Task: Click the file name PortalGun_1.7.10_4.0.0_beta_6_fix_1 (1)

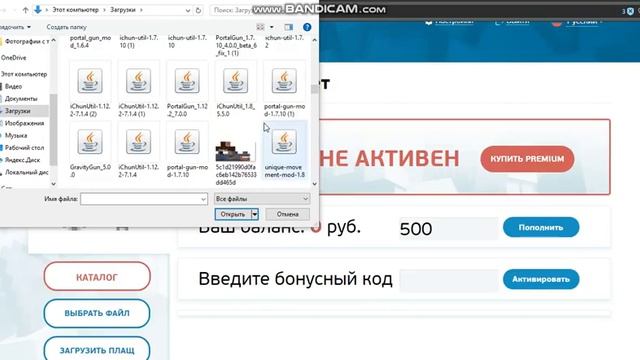Action: coord(236,45)
